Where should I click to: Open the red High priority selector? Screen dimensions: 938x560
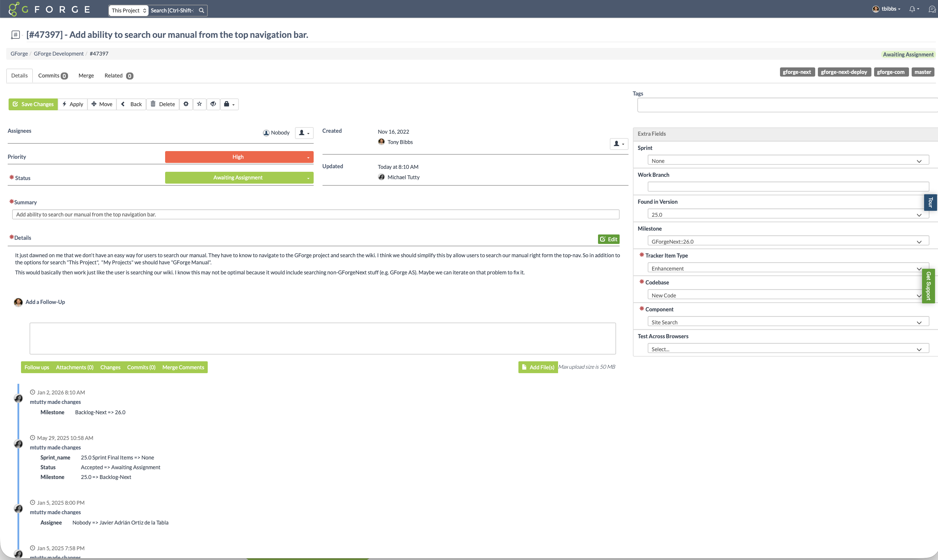pos(239,157)
